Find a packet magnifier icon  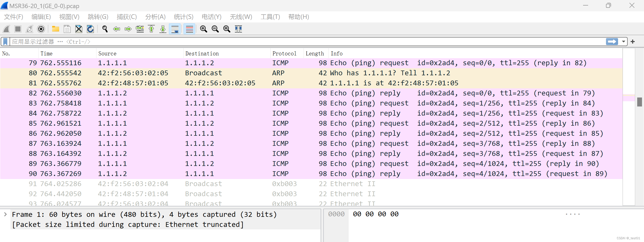[105, 29]
